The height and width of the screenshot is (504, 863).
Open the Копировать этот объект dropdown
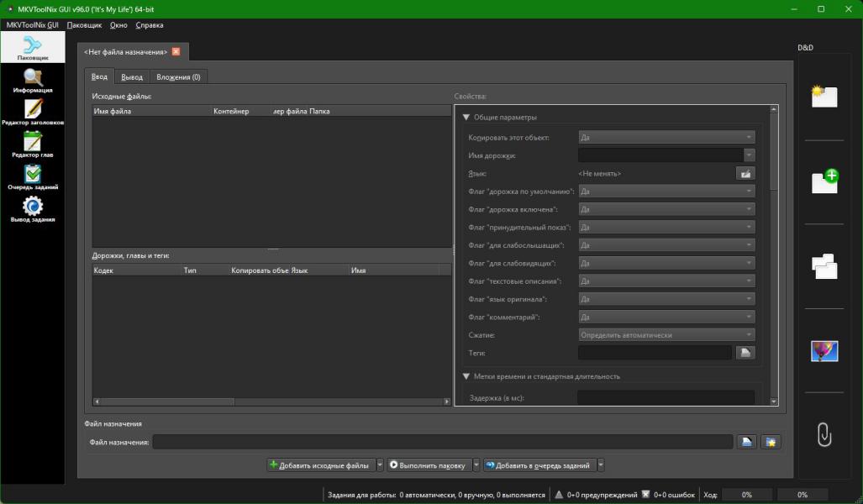(666, 138)
